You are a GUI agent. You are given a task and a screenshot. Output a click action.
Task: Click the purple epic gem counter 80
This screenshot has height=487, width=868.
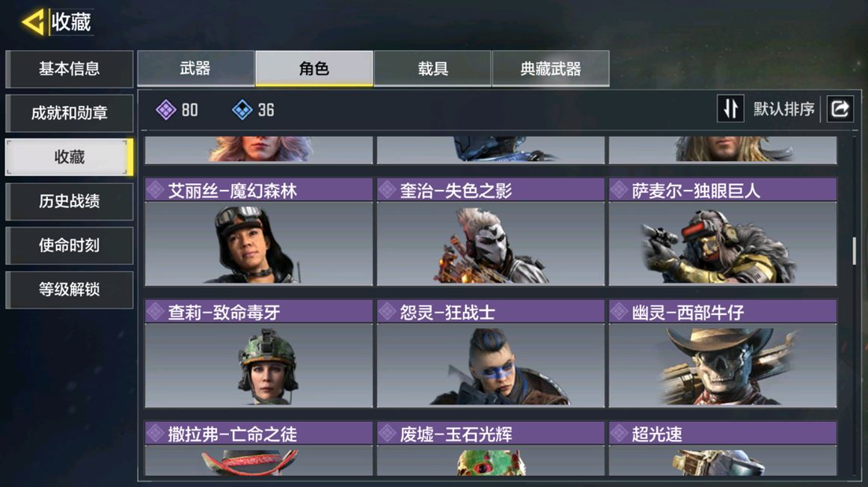pyautogui.click(x=177, y=109)
